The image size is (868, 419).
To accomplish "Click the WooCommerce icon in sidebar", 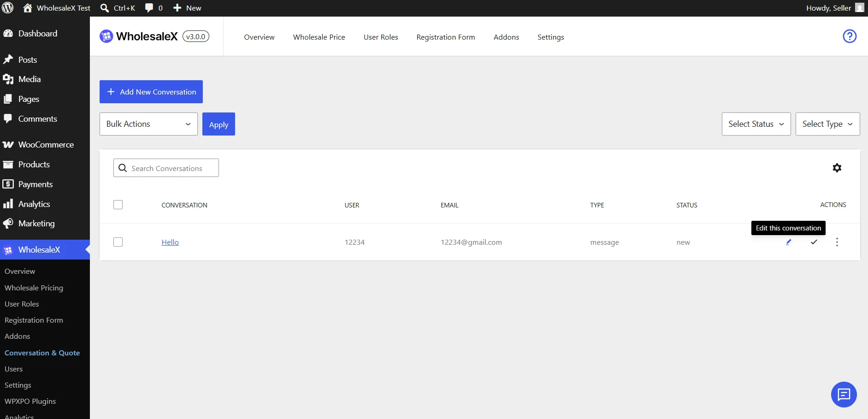I will point(8,145).
